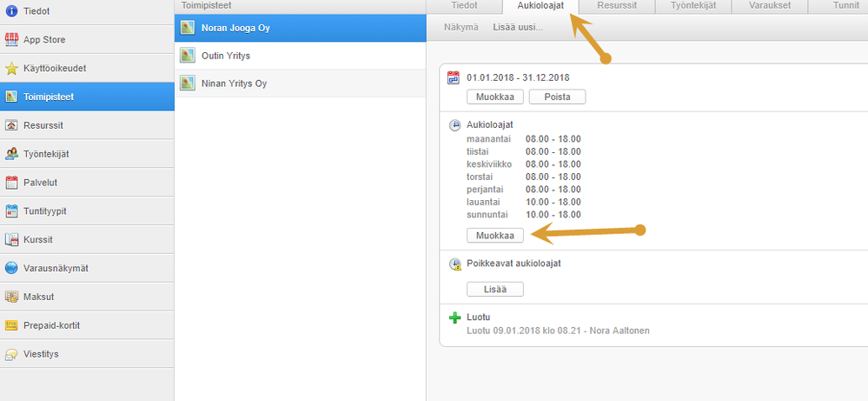Screen dimensions: 868x401
Task: Click the Käyttöoikeudet star icon
Action: [x=11, y=68]
